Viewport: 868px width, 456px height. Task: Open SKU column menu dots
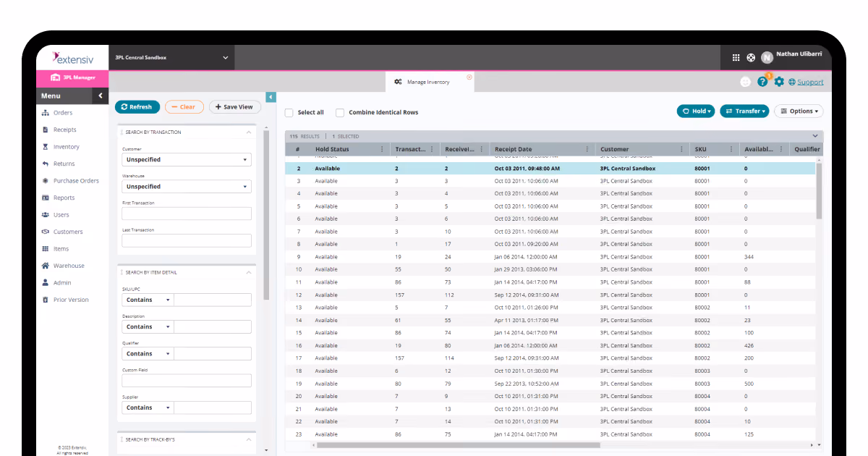[731, 149]
